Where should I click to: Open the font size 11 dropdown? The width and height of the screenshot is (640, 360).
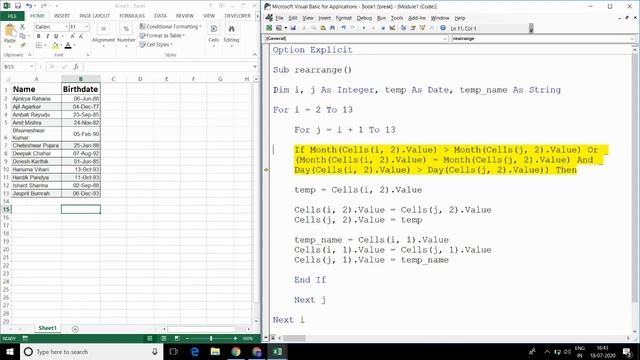point(87,27)
